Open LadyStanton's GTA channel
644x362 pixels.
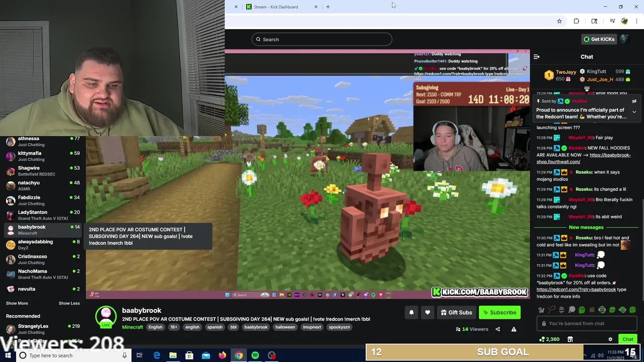point(43,215)
